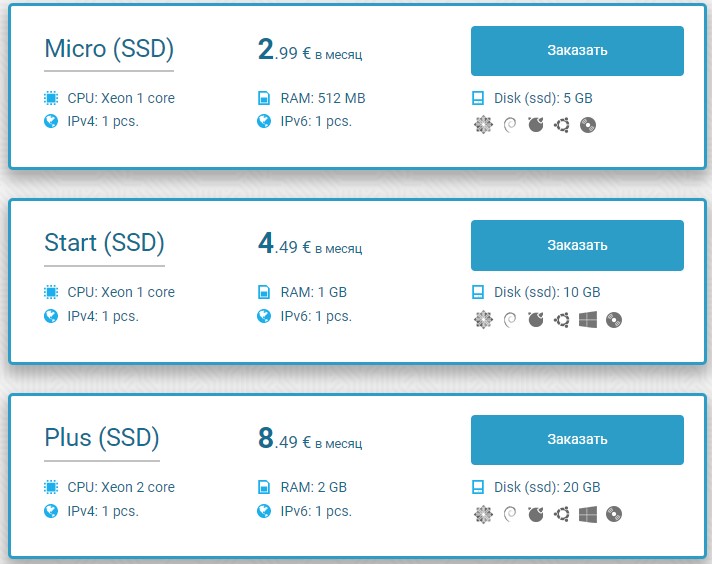712x564 pixels.
Task: Click the Debian swirl icon in Plus (SSD) plan
Action: 510,514
